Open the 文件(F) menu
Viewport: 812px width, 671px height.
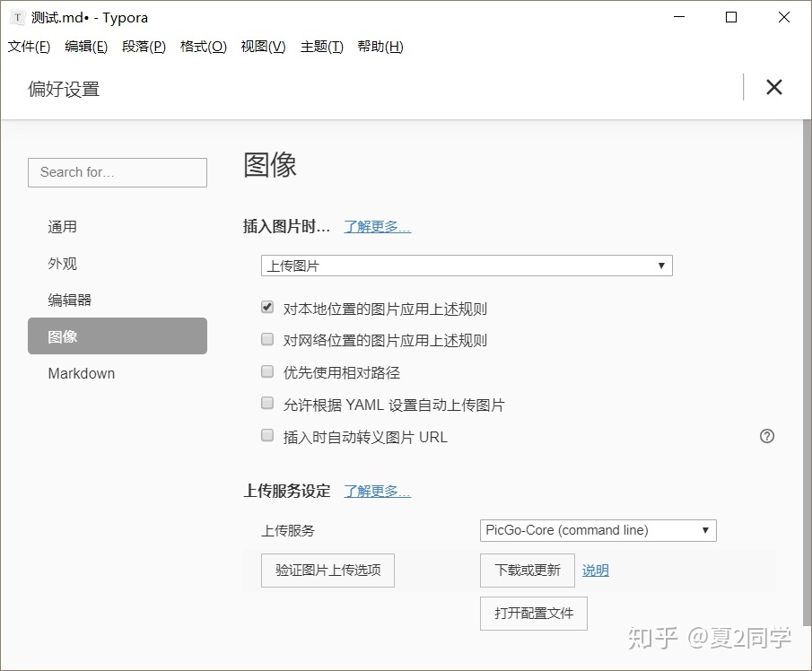coord(29,47)
